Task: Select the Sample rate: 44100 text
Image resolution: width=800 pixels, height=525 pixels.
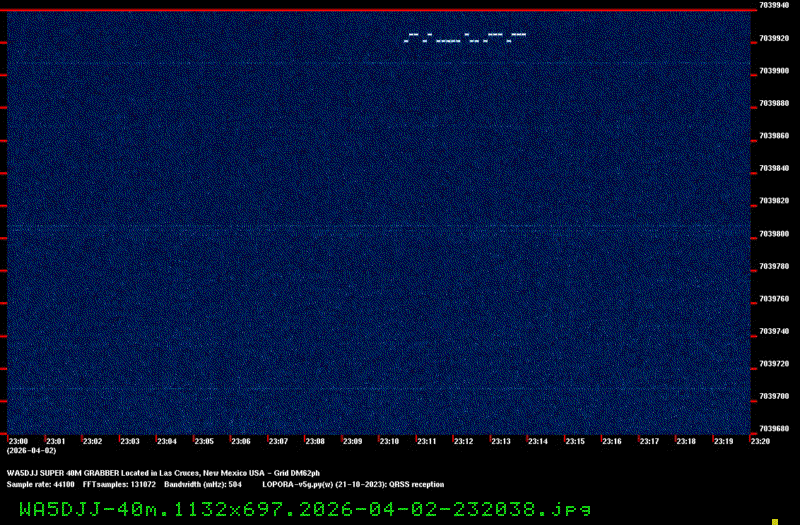Action: click(40, 484)
